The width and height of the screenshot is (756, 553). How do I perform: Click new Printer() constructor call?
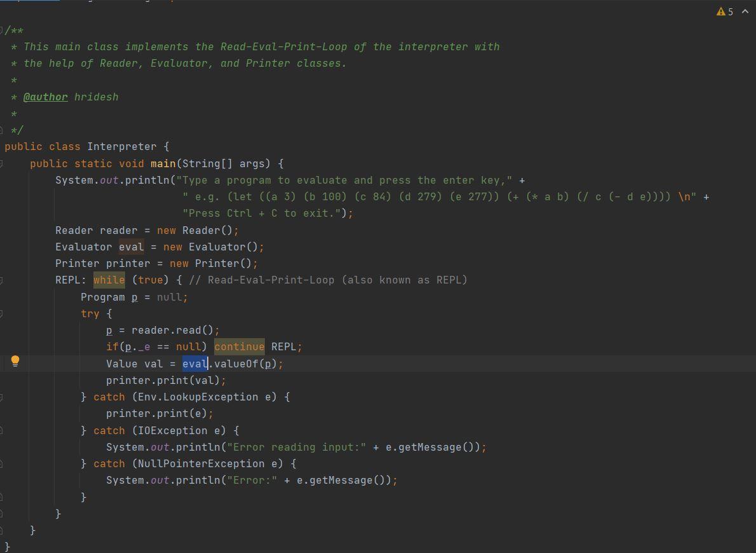coord(210,264)
